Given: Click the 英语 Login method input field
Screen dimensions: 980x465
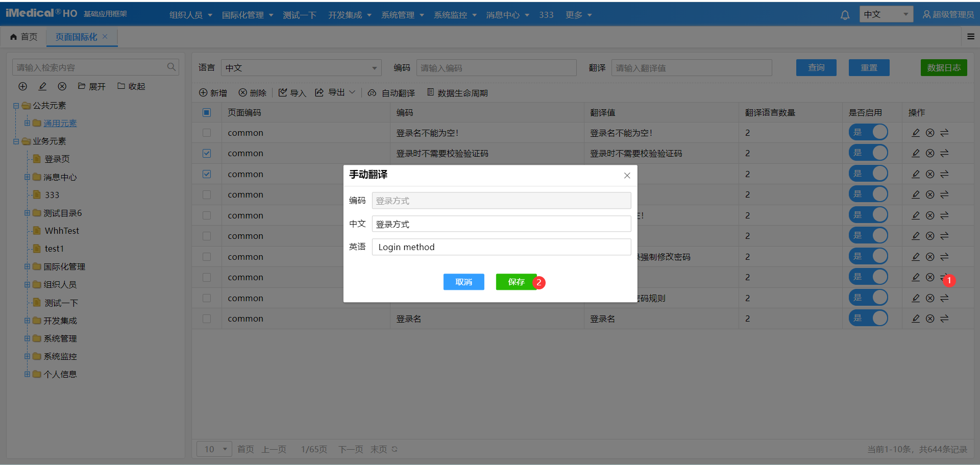Looking at the screenshot, I should click(501, 247).
